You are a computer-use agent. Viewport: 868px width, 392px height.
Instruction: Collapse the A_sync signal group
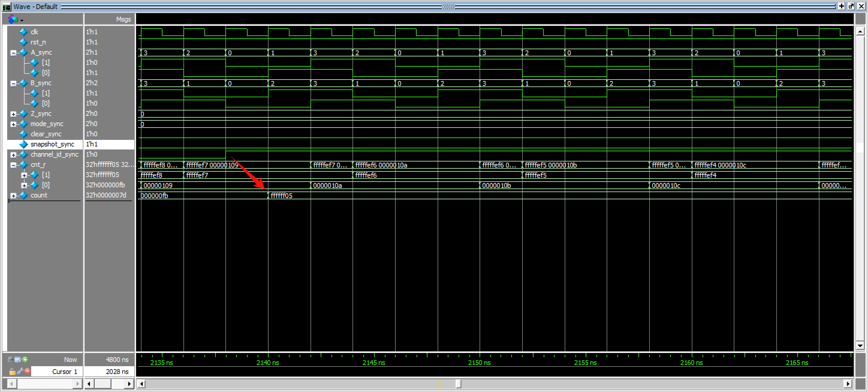[x=13, y=53]
